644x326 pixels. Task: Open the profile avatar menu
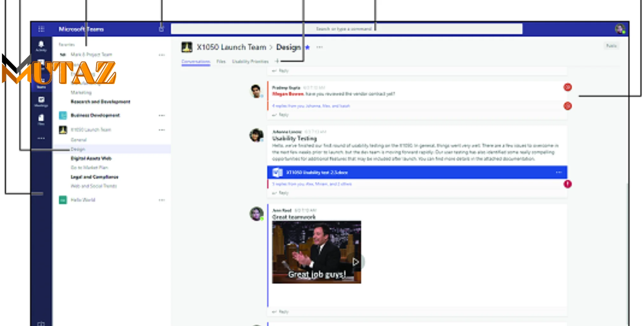620,29
